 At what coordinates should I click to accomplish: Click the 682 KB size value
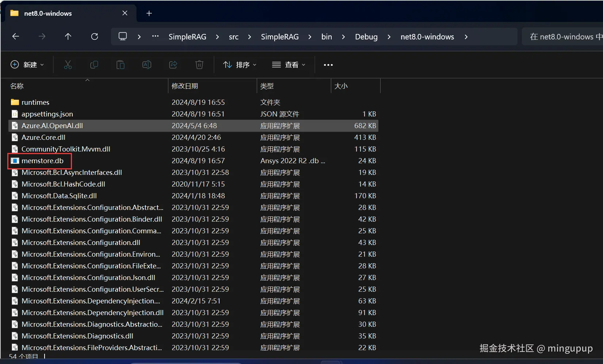[365, 126]
